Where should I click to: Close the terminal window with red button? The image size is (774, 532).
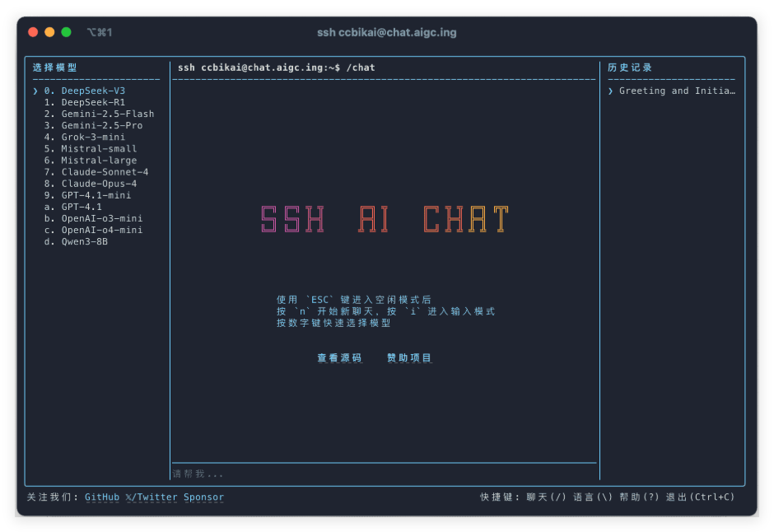point(33,32)
